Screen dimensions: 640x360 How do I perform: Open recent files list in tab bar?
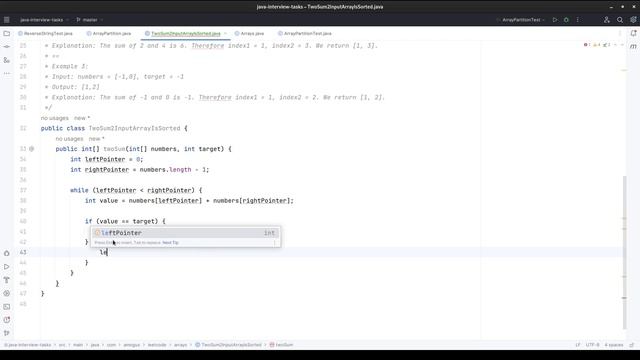pyautogui.click(x=620, y=33)
